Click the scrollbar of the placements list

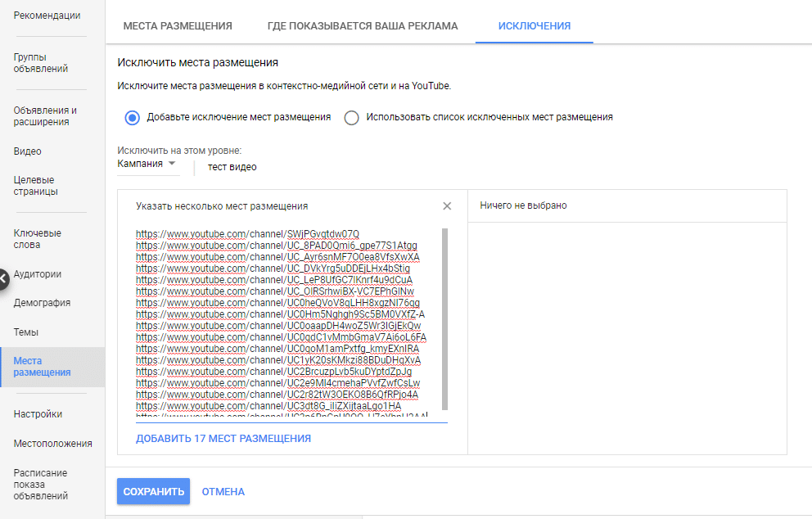tap(443, 319)
